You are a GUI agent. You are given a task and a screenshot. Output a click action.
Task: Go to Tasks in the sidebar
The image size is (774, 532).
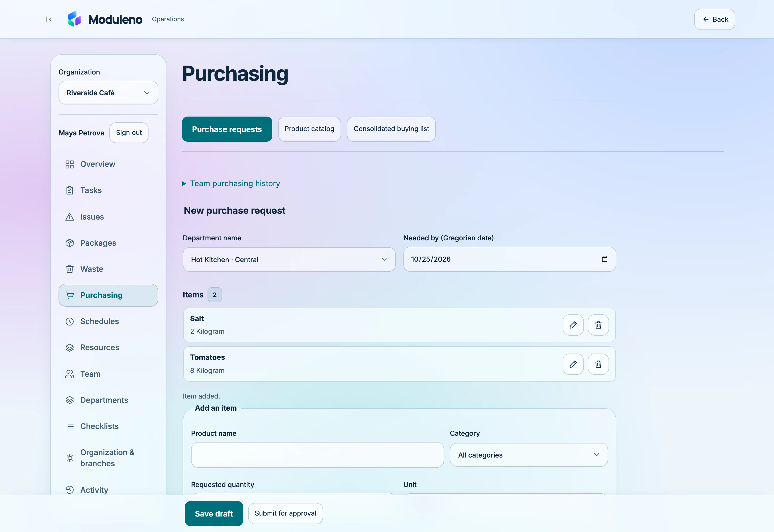click(108, 190)
